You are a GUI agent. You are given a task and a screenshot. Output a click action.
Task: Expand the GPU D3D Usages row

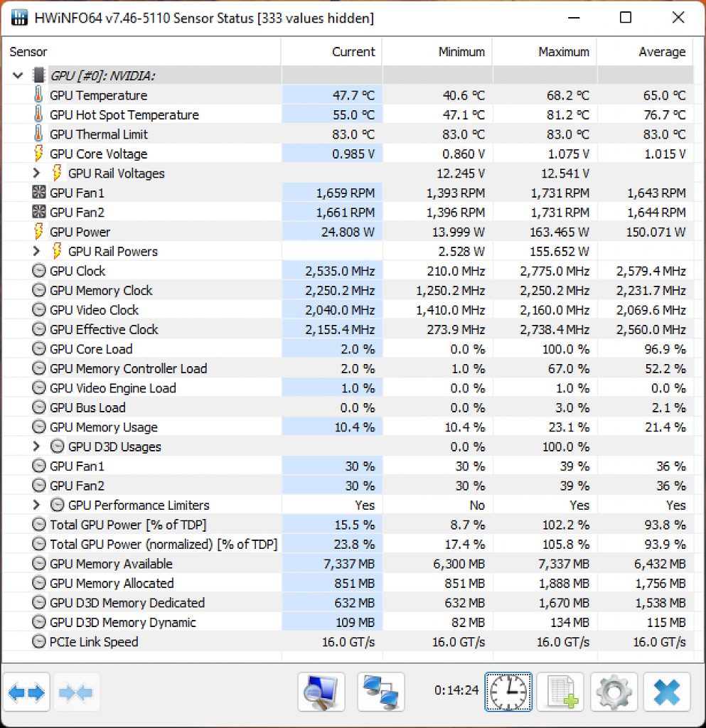click(37, 446)
